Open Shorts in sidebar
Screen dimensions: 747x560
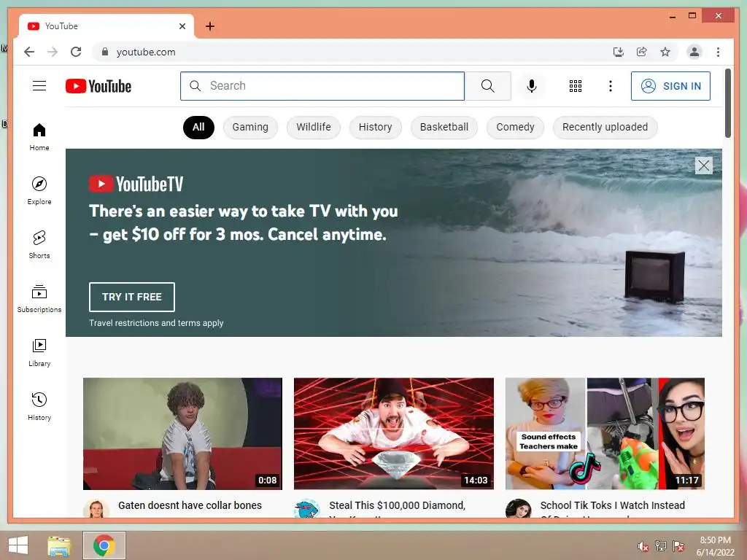point(39,245)
